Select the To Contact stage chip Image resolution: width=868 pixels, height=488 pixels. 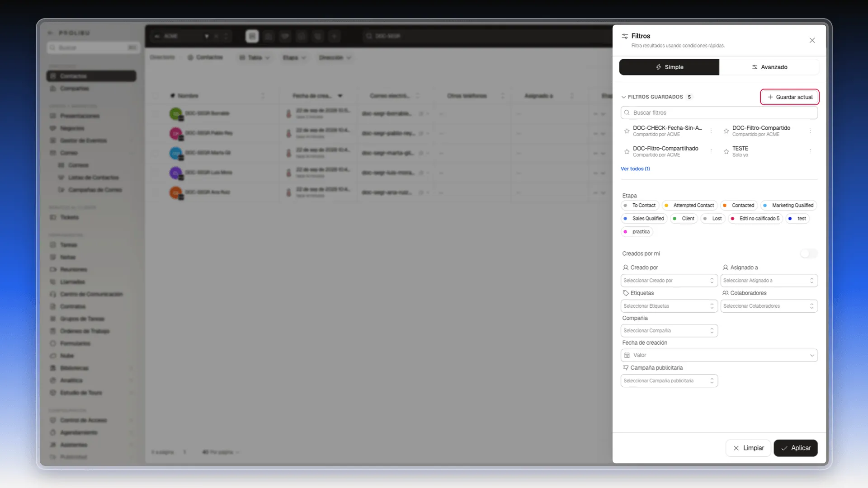pyautogui.click(x=640, y=206)
